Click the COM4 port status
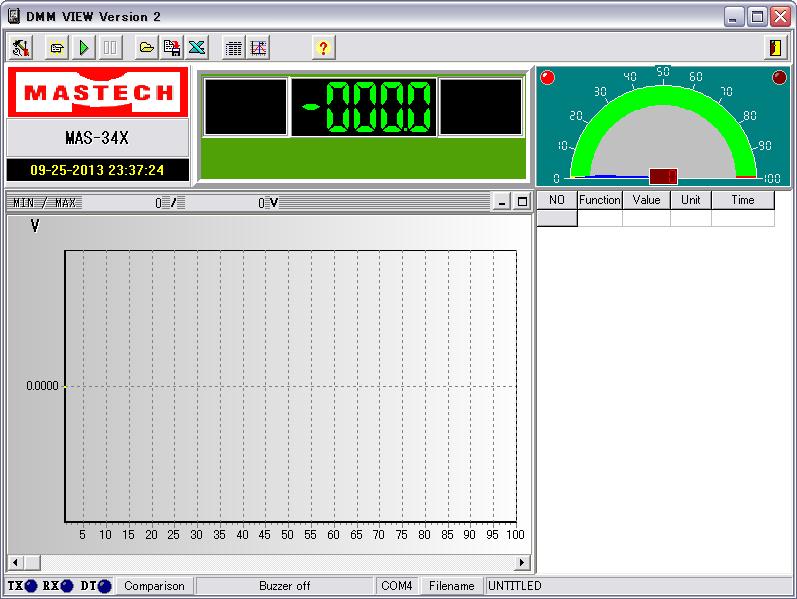 pyautogui.click(x=396, y=586)
